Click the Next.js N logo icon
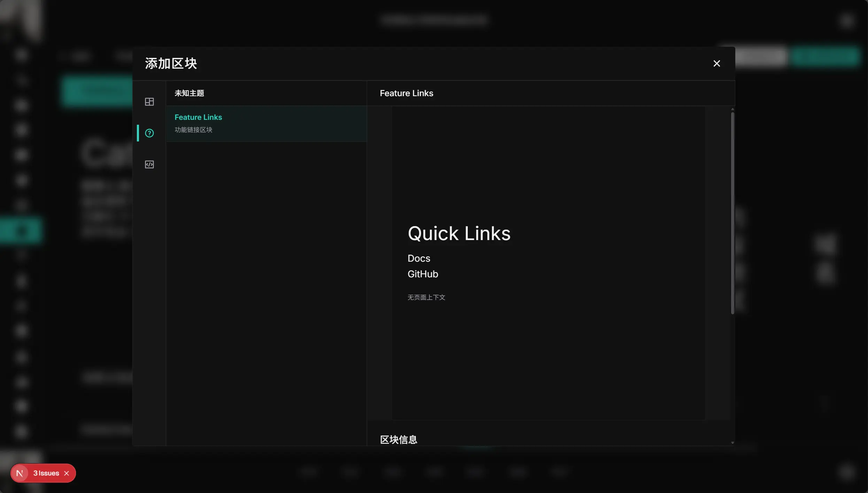The image size is (868, 493). pyautogui.click(x=20, y=473)
